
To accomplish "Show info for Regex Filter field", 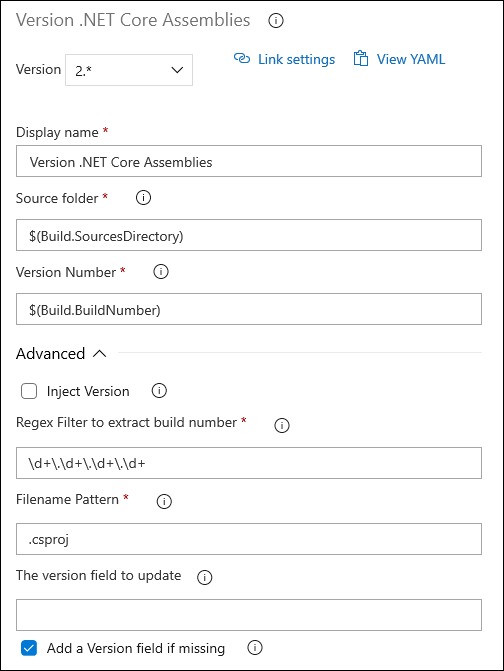I will click(x=282, y=425).
